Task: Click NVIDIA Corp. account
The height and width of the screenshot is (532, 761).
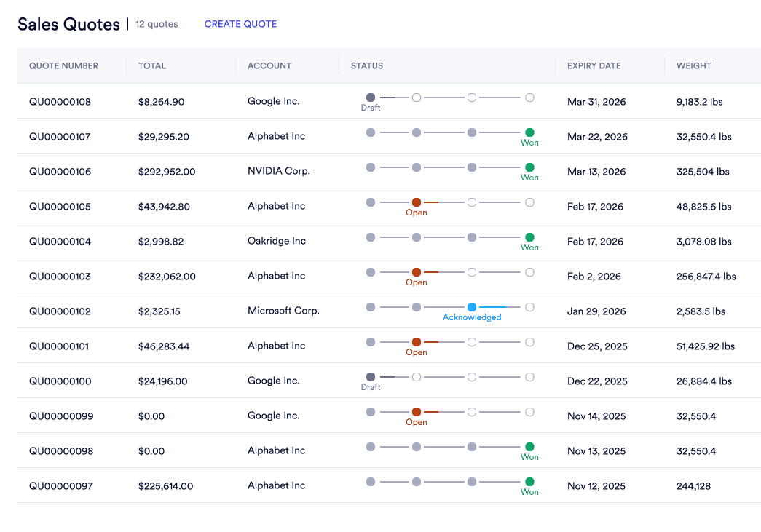Action: [279, 171]
